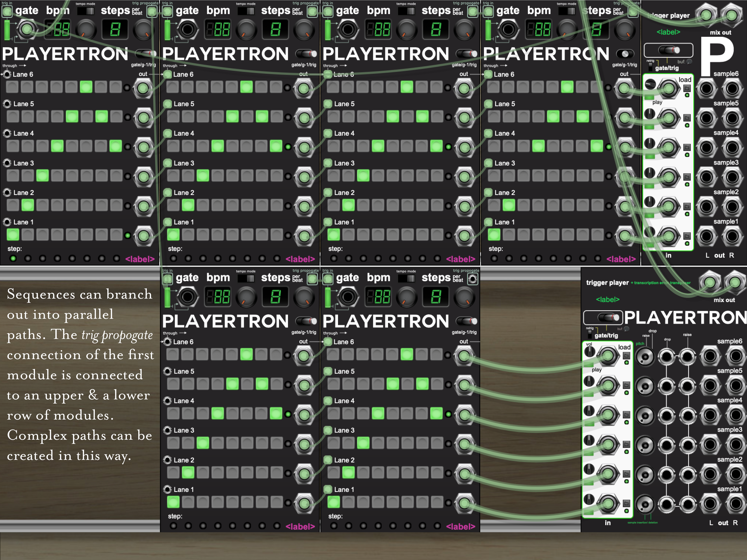This screenshot has height=560, width=747.
Task: Click sample1 right output jack on upper trigger player
Action: point(732,236)
